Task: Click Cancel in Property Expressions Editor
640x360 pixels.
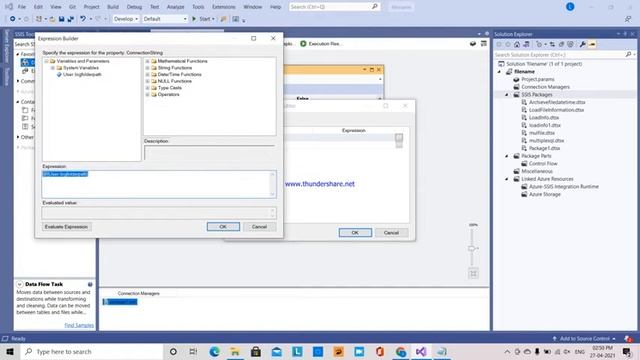Action: (391, 233)
